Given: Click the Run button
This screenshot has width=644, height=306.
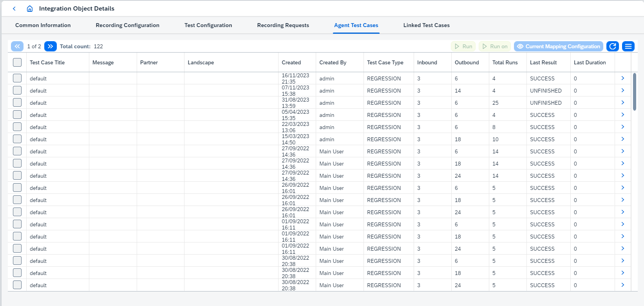Looking at the screenshot, I should (463, 46).
